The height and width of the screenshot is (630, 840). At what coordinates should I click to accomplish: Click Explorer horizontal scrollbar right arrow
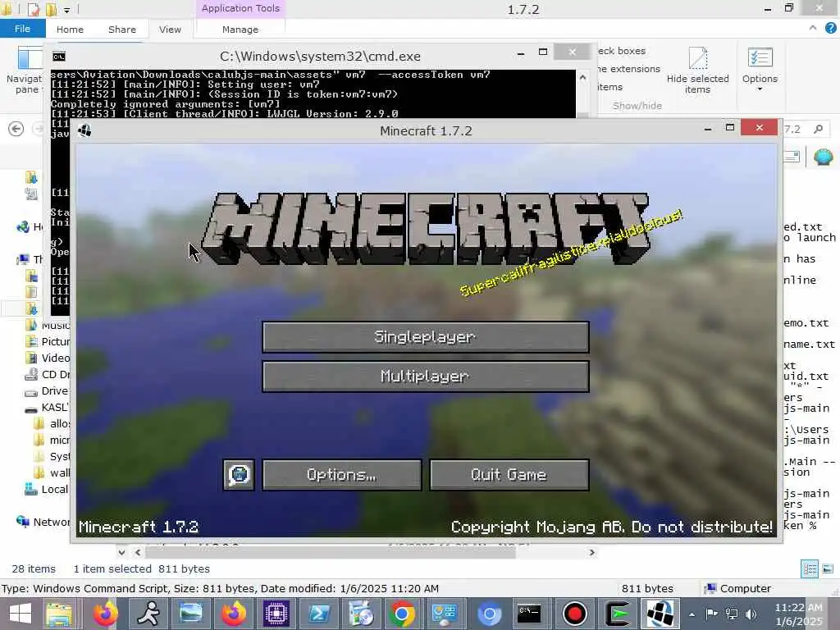591,552
